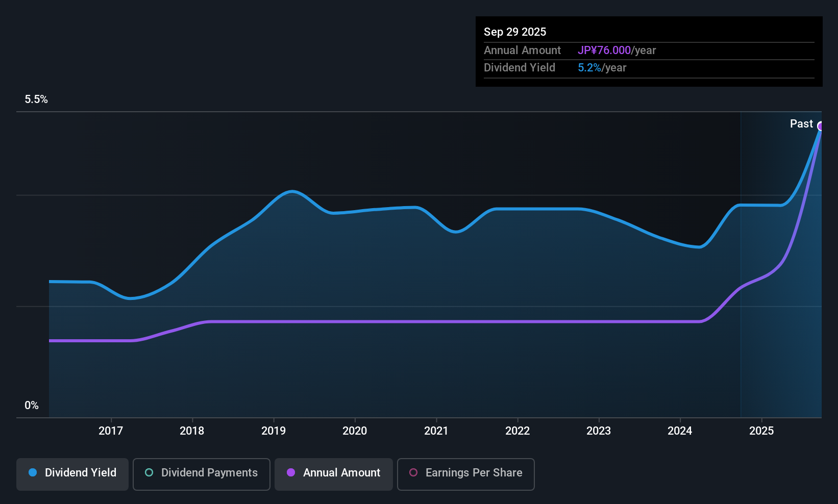Click the teal Dividend Payments circle icon
The height and width of the screenshot is (504, 838).
[x=149, y=473]
